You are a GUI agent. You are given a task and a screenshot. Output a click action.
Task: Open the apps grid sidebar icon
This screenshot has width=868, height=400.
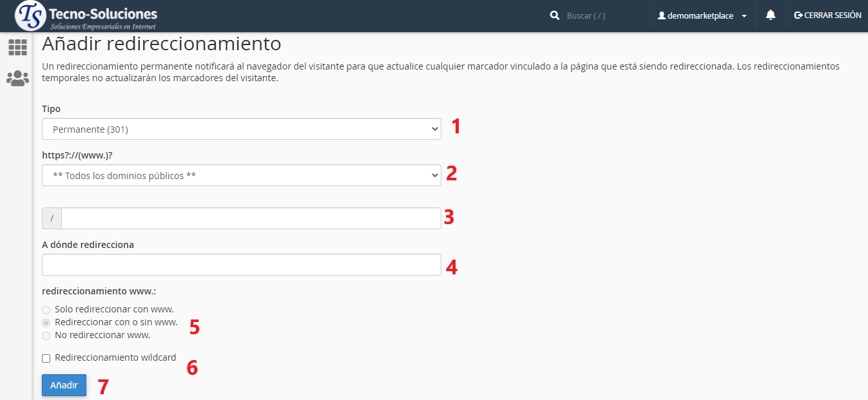[17, 47]
